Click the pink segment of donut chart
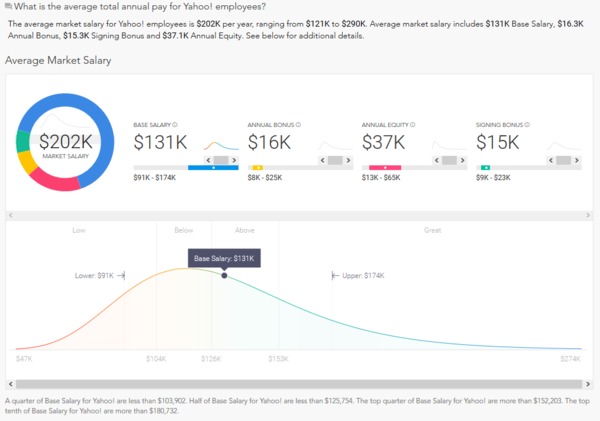This screenshot has width=600, height=421. click(x=54, y=181)
